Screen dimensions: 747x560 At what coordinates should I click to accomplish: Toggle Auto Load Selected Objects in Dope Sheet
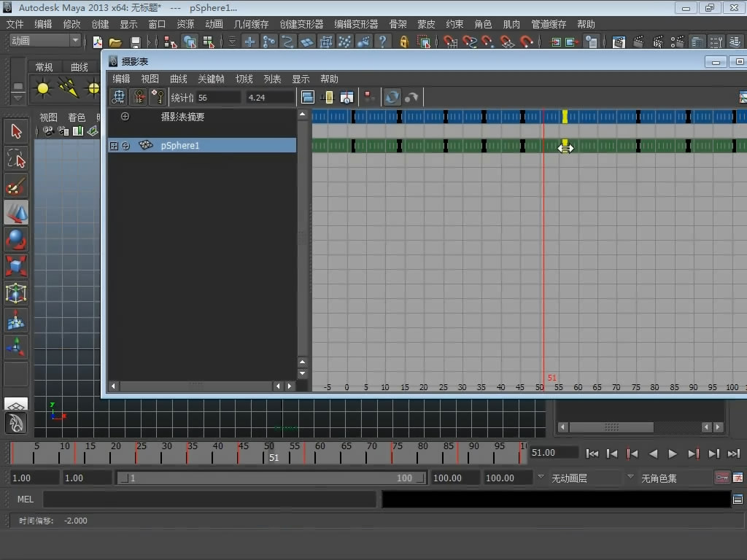tap(392, 97)
